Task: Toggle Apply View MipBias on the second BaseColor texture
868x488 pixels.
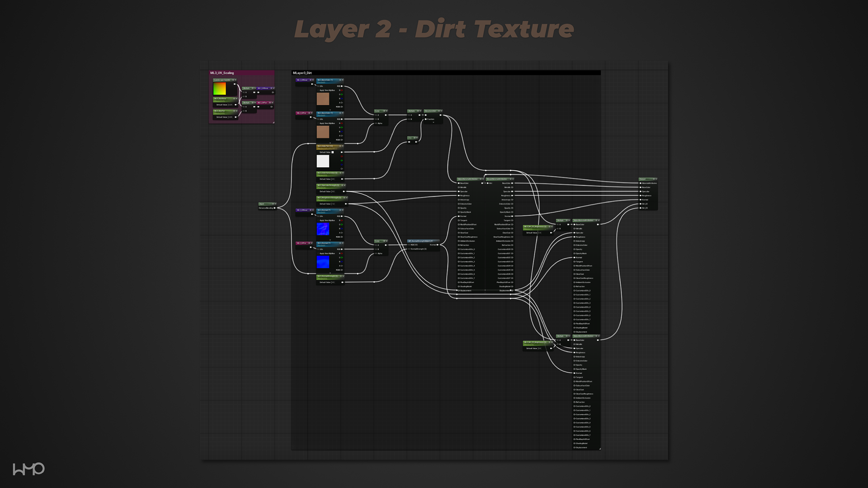Action: 318,123
